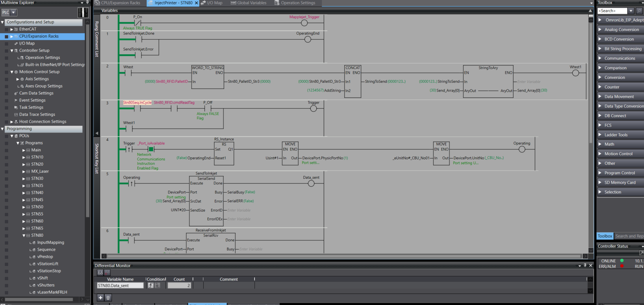Image resolution: width=644 pixels, height=305 pixels.
Task: Open the Sequence section under STN80
Action: pos(46,250)
